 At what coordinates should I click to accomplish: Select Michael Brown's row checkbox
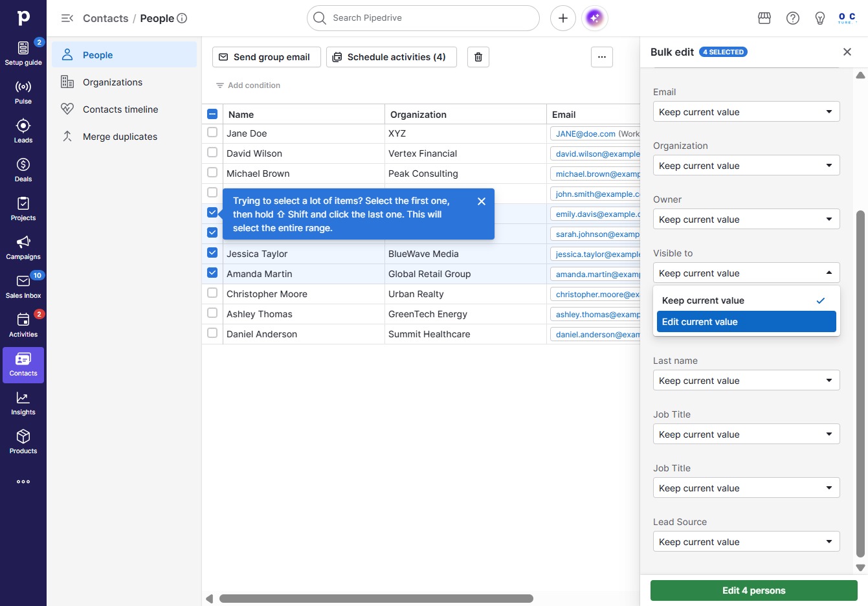212,172
